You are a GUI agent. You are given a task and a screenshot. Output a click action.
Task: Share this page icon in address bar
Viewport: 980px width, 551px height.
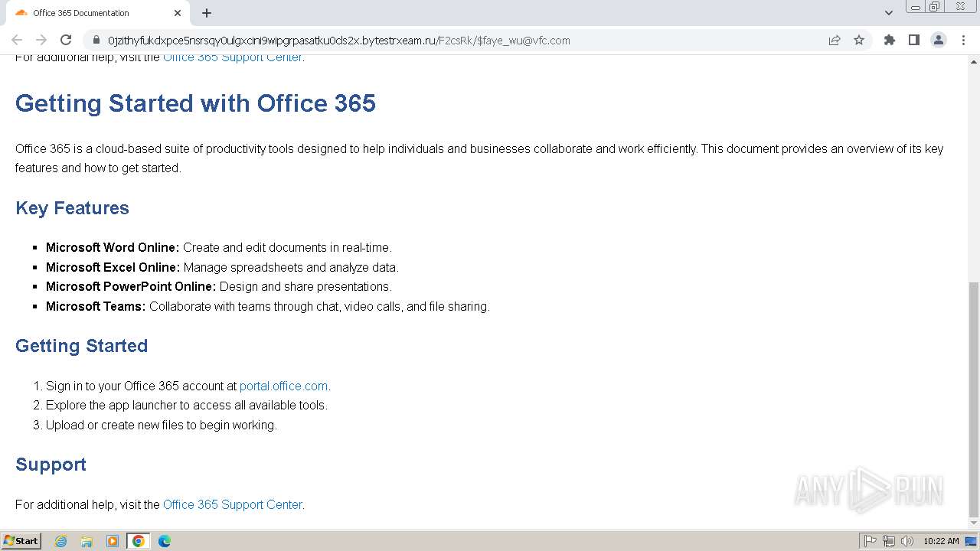(x=835, y=40)
